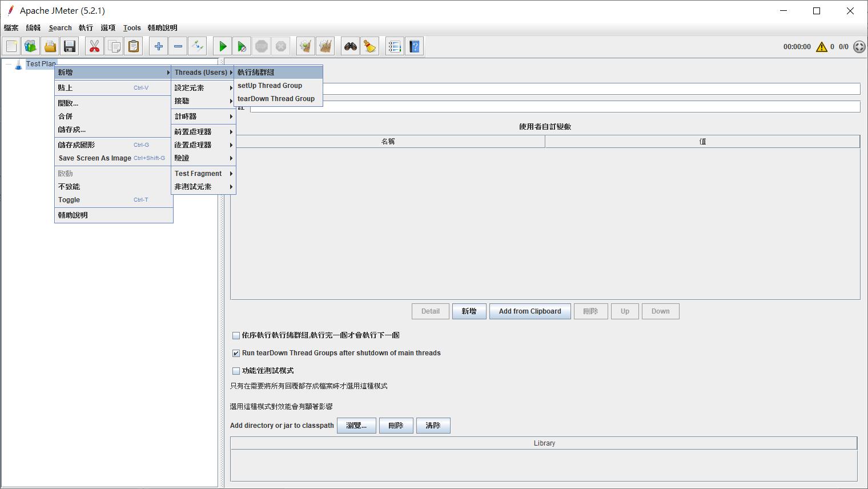Expand the 後置處理器 submenu
Image resolution: width=868 pixels, height=489 pixels.
pyautogui.click(x=203, y=145)
